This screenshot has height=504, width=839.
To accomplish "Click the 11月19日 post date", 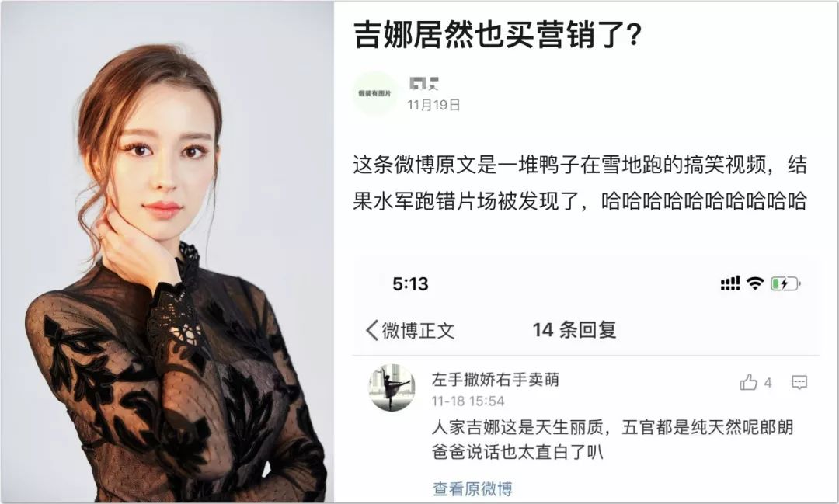I will click(433, 105).
